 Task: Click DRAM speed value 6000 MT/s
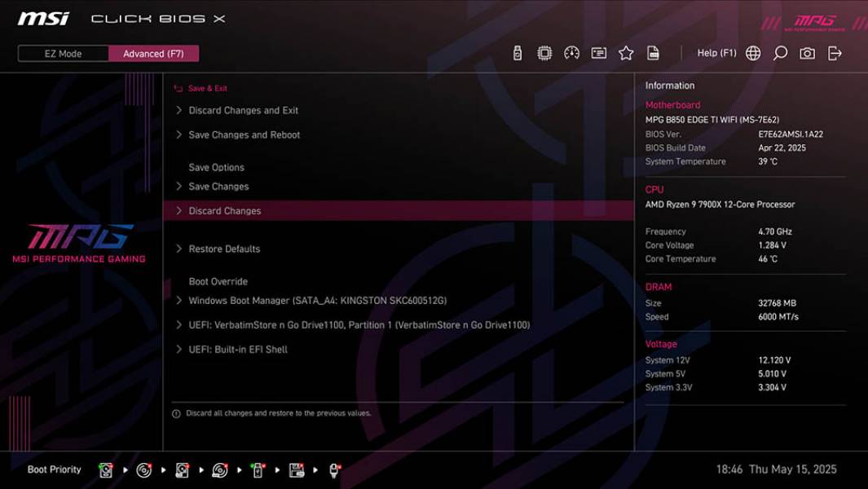[778, 317]
